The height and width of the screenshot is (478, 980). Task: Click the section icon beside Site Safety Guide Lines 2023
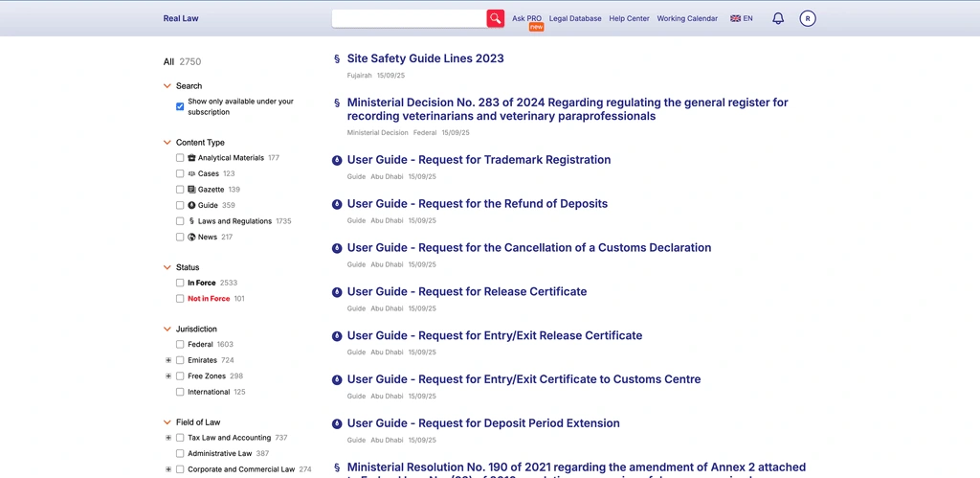pos(337,58)
